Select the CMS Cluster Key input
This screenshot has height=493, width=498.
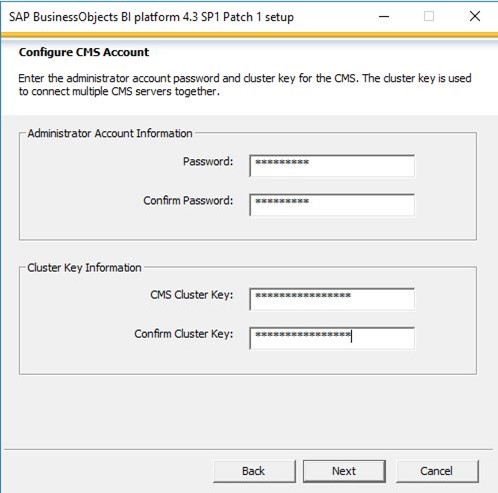coord(332,299)
